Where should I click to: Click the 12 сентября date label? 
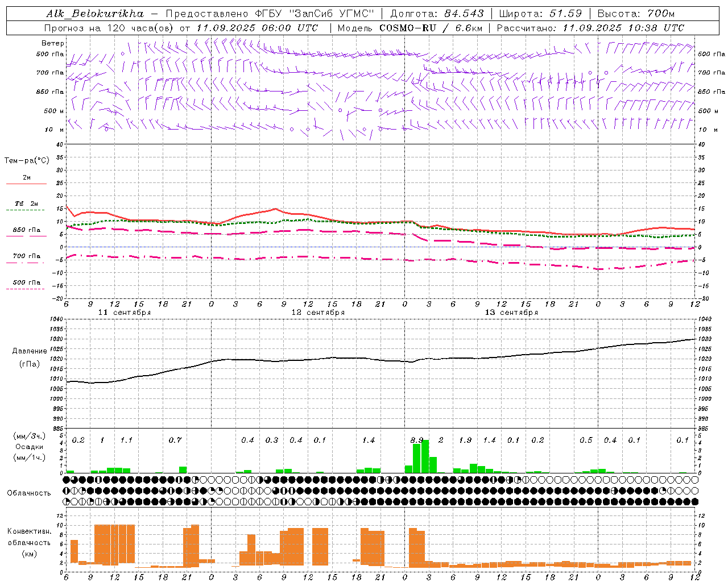pos(318,313)
